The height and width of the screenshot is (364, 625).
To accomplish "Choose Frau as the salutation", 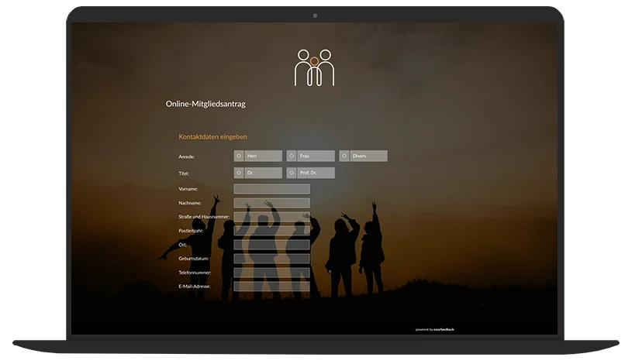I will (292, 156).
